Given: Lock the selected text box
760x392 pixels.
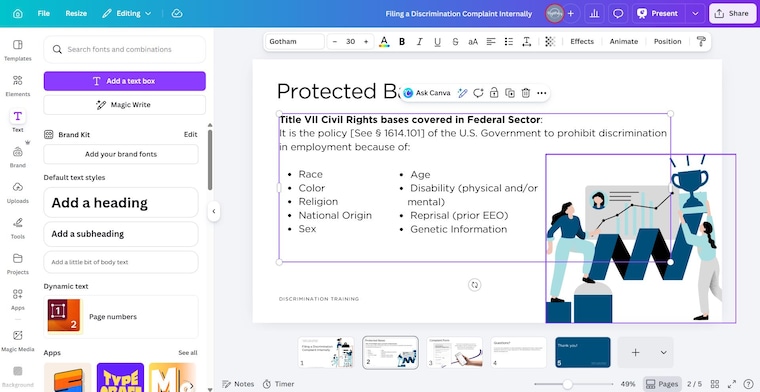Looking at the screenshot, I should (494, 93).
